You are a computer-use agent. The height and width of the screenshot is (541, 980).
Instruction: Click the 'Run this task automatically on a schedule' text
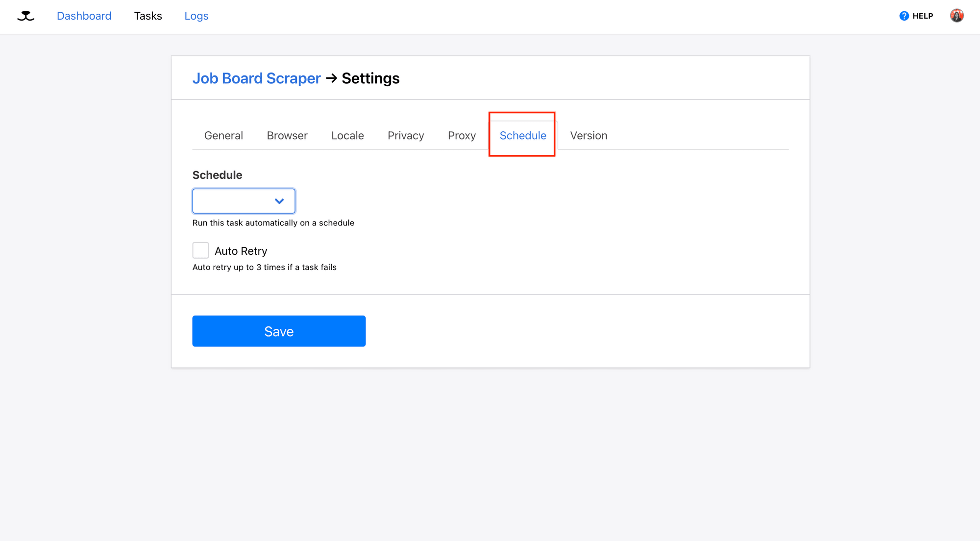pyautogui.click(x=273, y=223)
